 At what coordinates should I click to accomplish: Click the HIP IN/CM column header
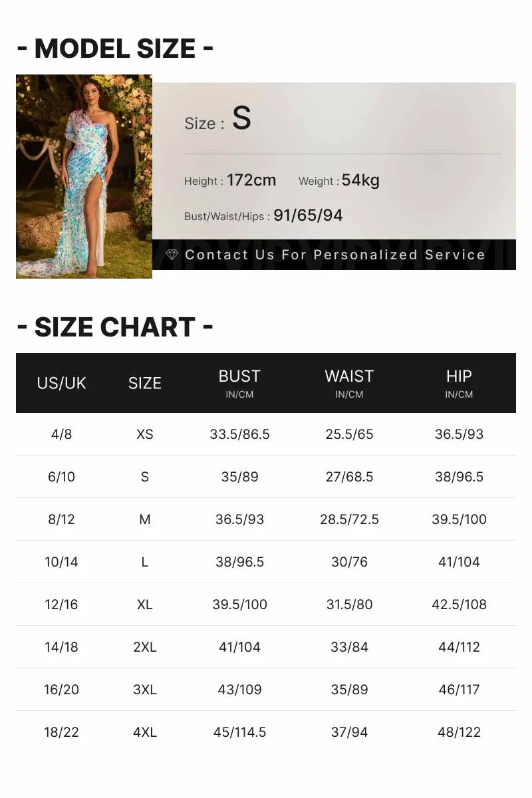(459, 383)
